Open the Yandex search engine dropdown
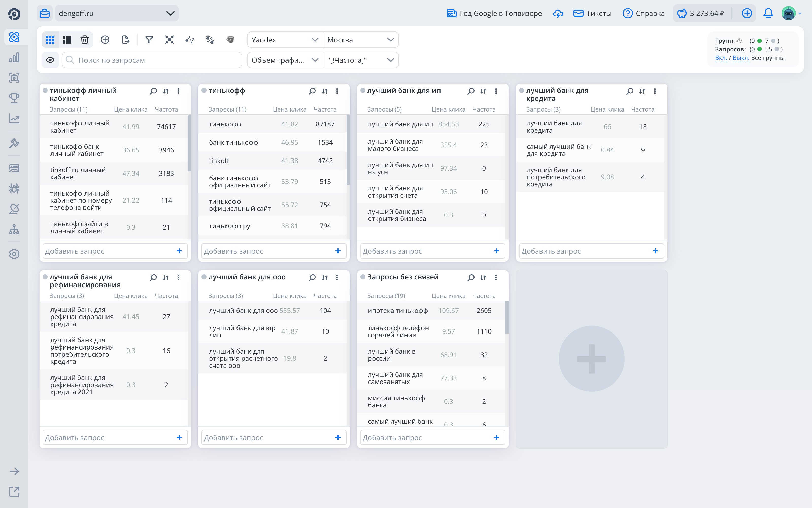Viewport: 812px width, 508px height. [x=285, y=40]
